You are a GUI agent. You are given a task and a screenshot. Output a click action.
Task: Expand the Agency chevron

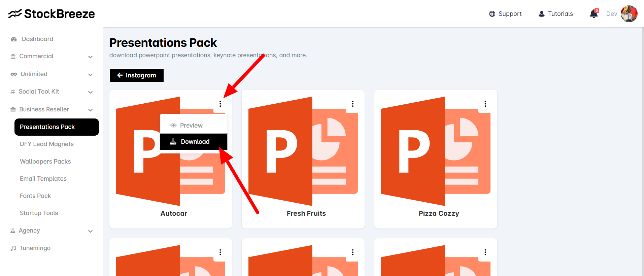click(90, 231)
